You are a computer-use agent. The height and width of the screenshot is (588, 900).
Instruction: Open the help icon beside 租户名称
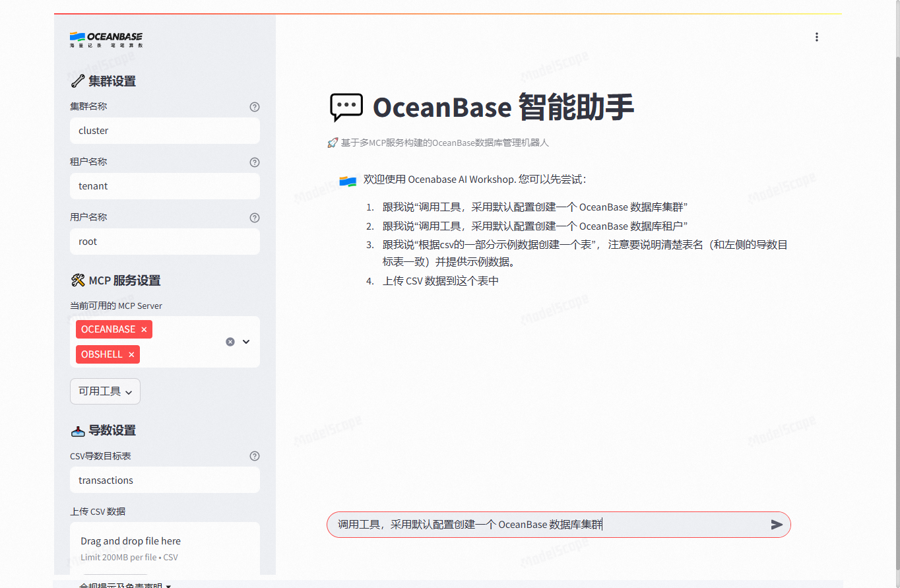(254, 162)
